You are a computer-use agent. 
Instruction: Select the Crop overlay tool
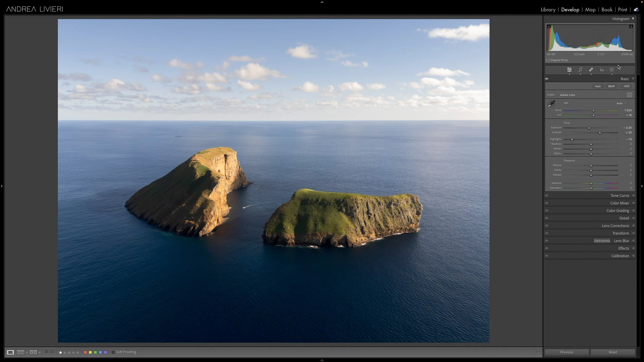click(x=580, y=70)
